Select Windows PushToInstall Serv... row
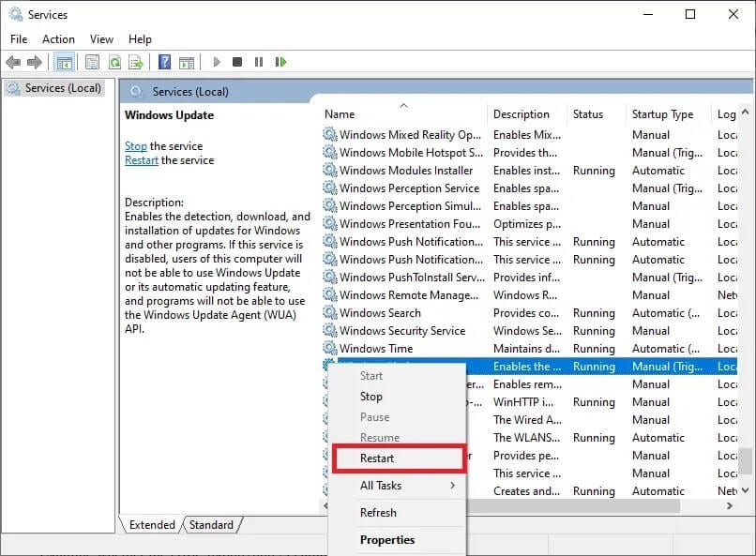756x556 pixels. pos(529,277)
